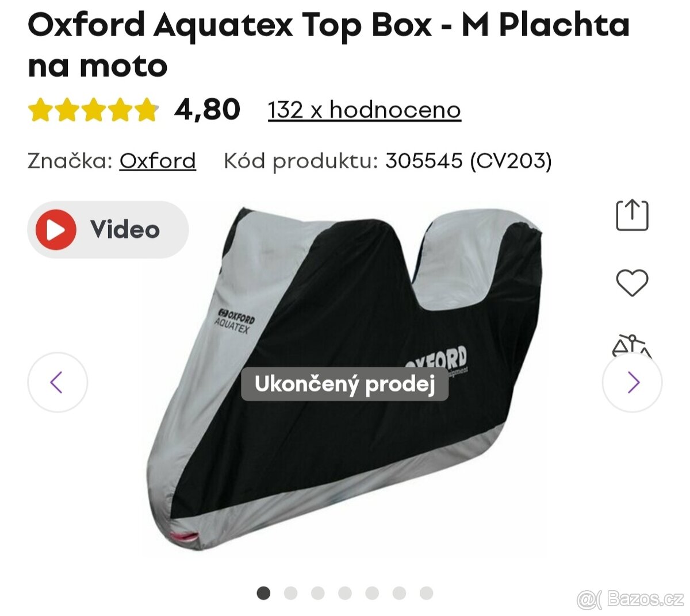This screenshot has width=690, height=616.
Task: Click the five-star rating graphic
Action: point(93,110)
